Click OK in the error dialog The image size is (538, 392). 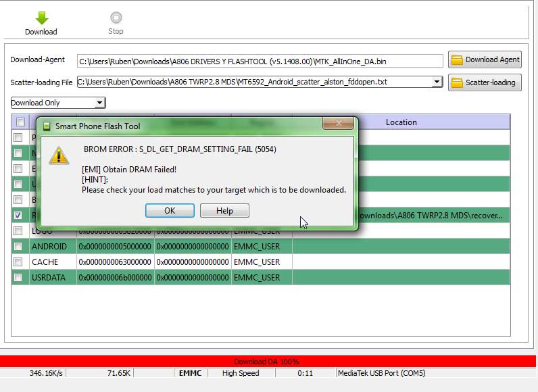pos(170,211)
